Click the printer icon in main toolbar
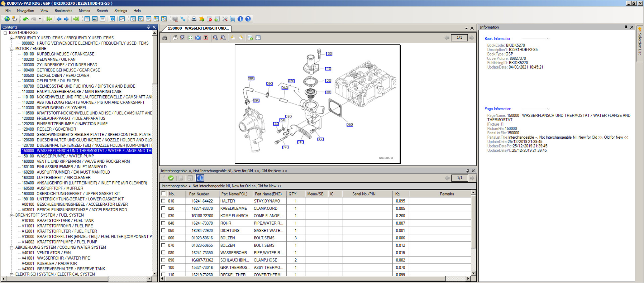644x283 pixels. [x=194, y=19]
